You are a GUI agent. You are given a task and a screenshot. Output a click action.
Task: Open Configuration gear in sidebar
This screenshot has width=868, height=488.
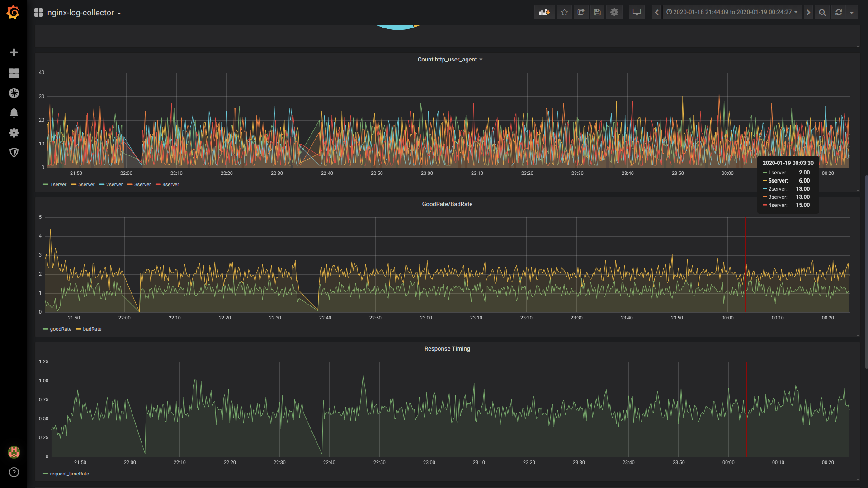pyautogui.click(x=14, y=133)
